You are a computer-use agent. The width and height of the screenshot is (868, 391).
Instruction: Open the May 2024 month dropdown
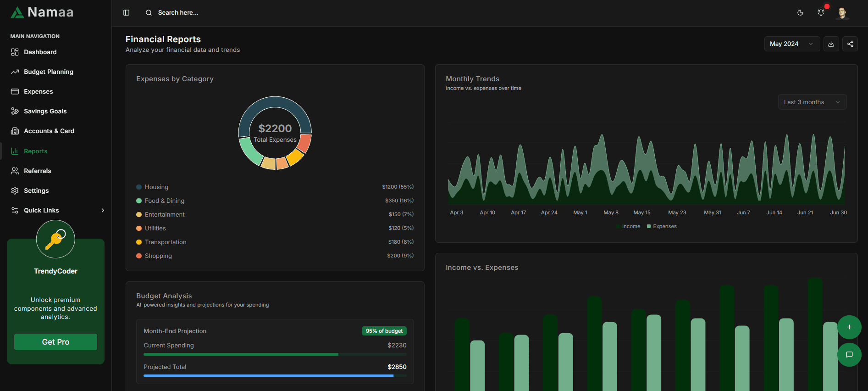point(791,44)
